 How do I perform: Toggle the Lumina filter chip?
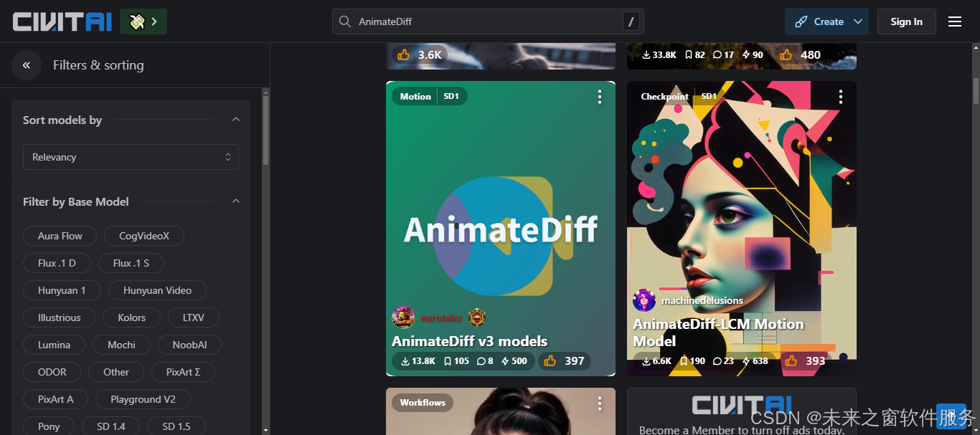(x=55, y=345)
